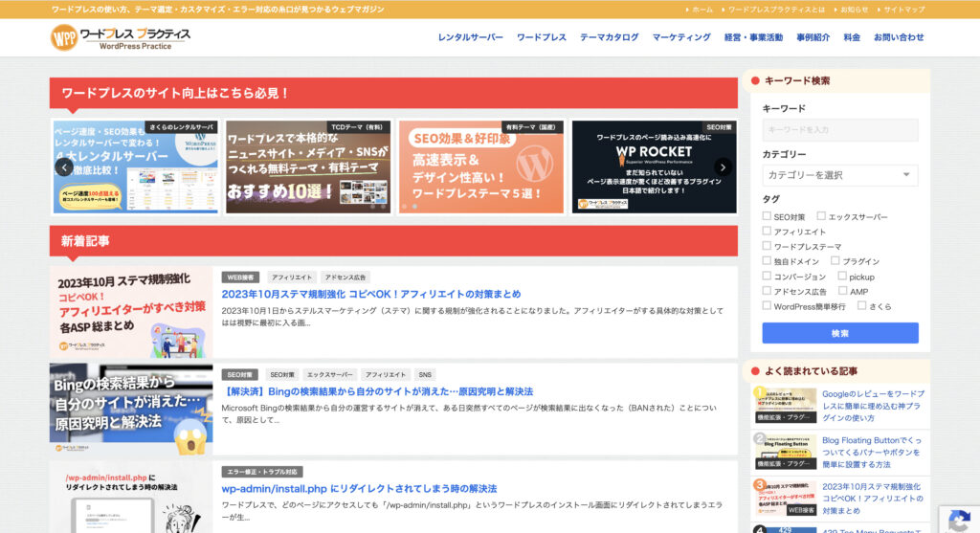Check the プラグイン tag checkbox
The image size is (980, 533).
pyautogui.click(x=835, y=260)
